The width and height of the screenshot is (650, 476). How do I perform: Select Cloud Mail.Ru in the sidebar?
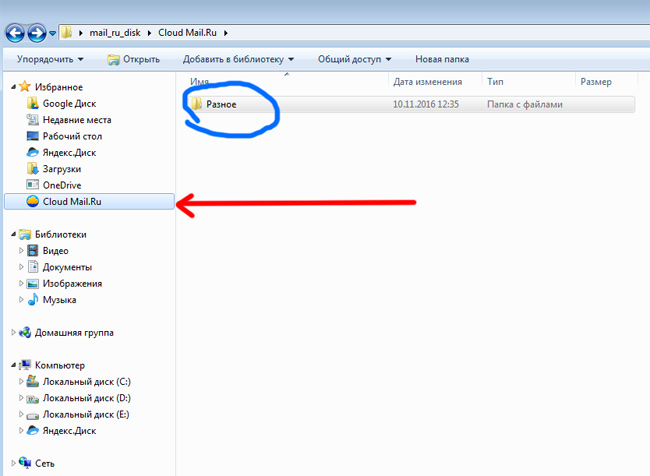click(x=72, y=201)
